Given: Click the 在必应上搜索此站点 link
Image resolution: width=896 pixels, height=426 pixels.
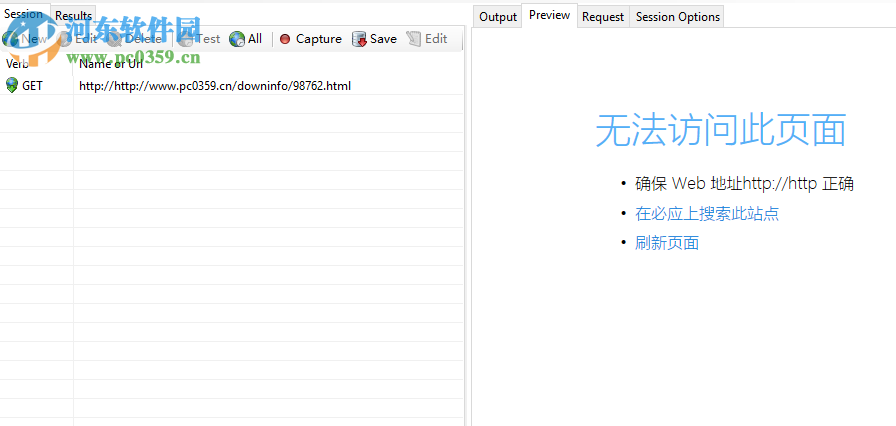Looking at the screenshot, I should (707, 214).
